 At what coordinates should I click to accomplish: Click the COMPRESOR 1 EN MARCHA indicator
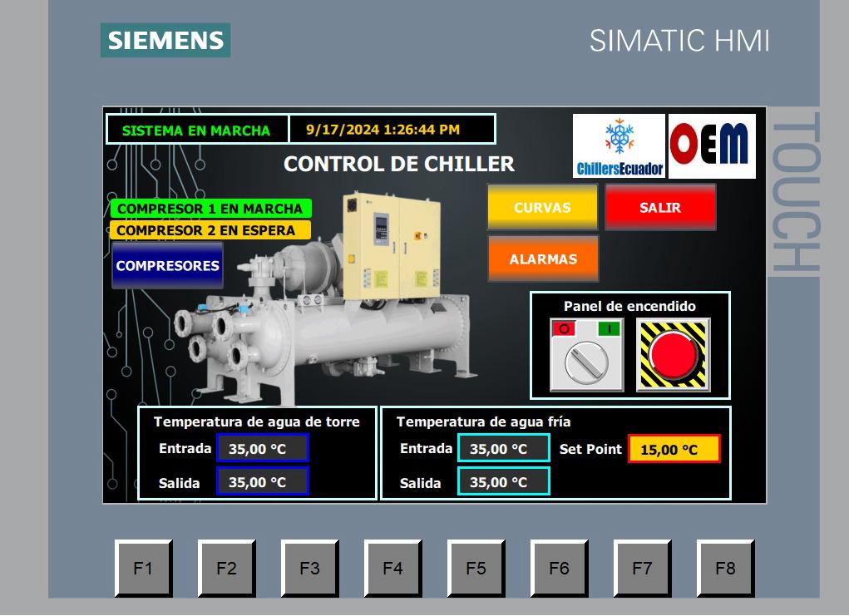[x=210, y=209]
